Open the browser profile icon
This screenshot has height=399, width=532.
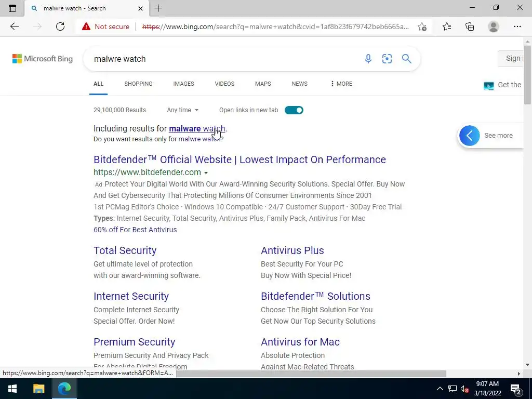494,26
